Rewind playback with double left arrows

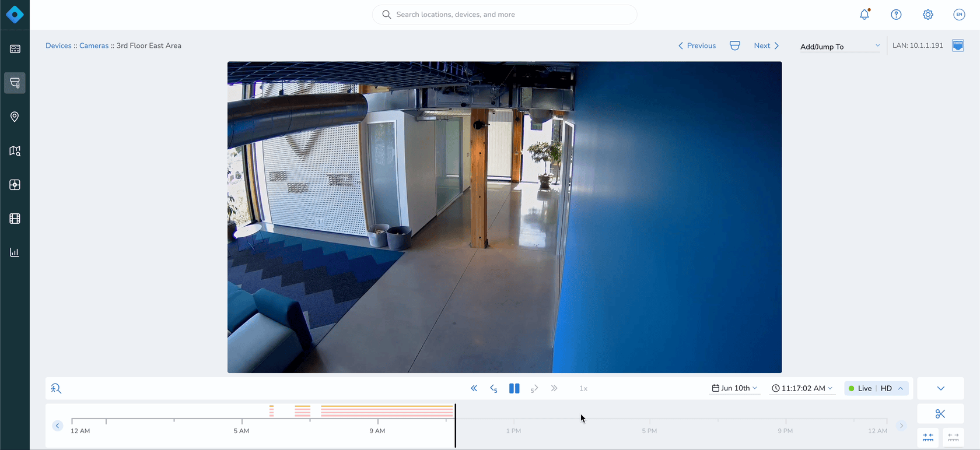[x=474, y=388]
